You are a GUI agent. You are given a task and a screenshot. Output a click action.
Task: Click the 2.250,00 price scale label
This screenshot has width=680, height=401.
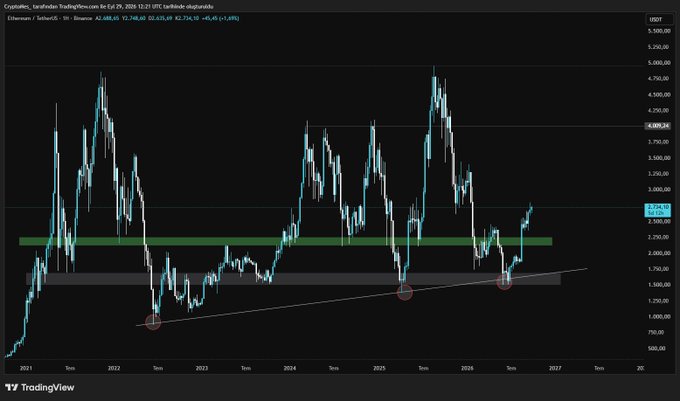658,237
